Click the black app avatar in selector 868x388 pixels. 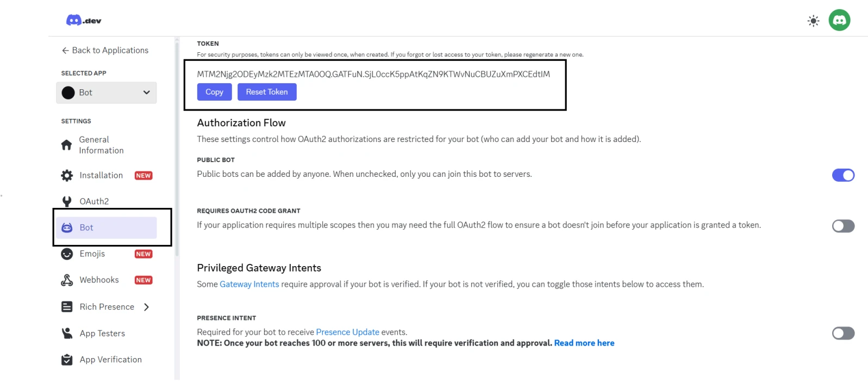[68, 93]
